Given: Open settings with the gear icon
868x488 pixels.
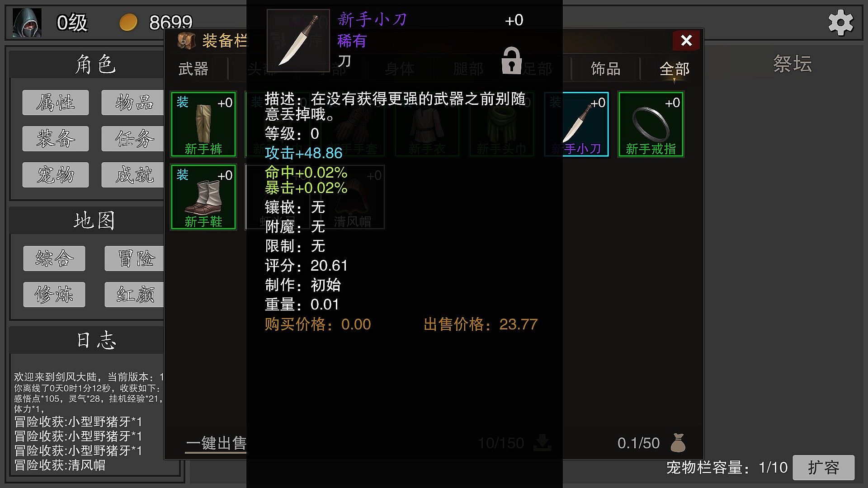Looking at the screenshot, I should (840, 23).
